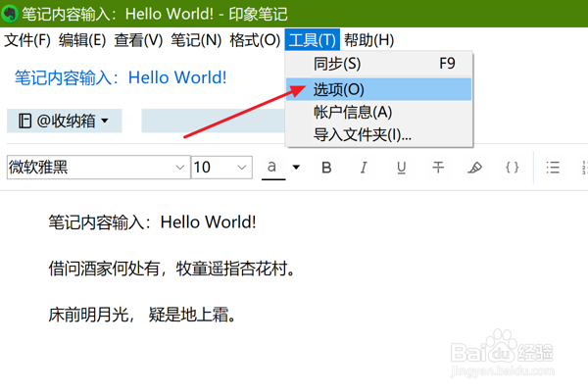Screen dimensions: 588x392
Task: Open the 笔记(N) menu
Action: point(197,40)
